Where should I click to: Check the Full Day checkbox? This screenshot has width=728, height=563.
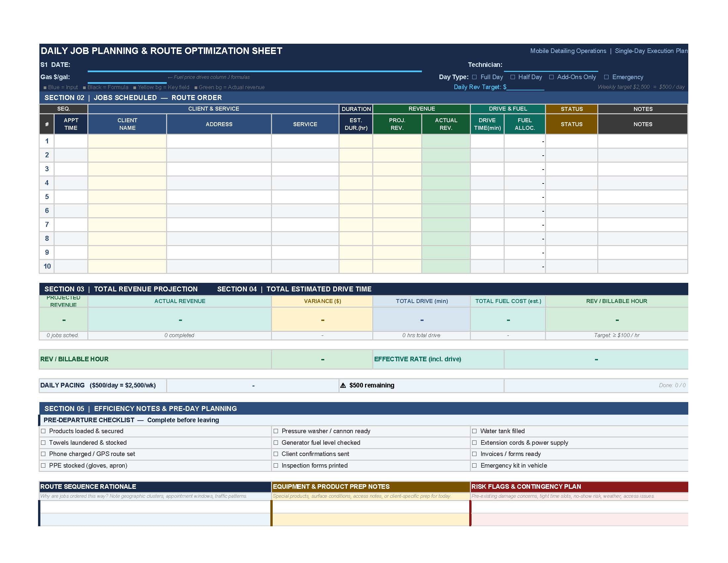[x=474, y=77]
